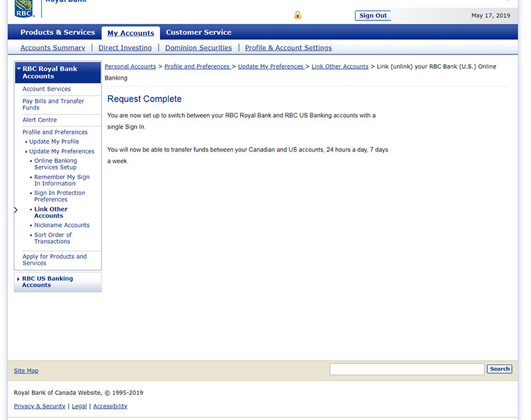Open Account Services in sidebar

(x=46, y=89)
